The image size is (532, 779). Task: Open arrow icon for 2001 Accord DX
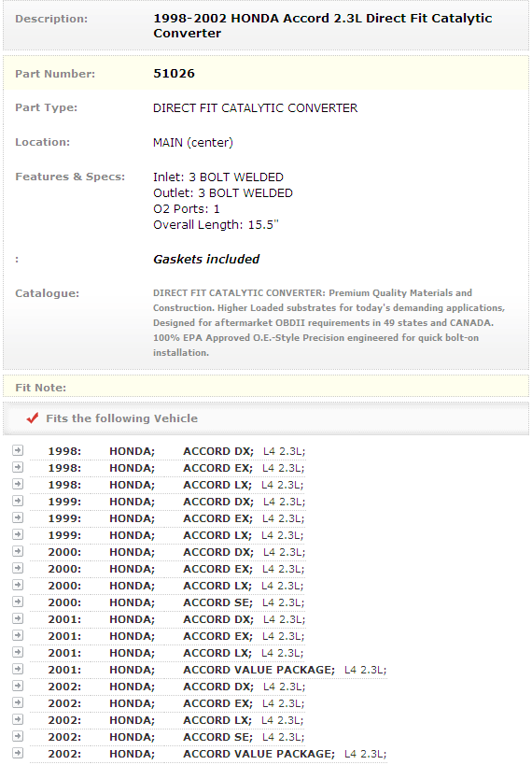coord(18,618)
